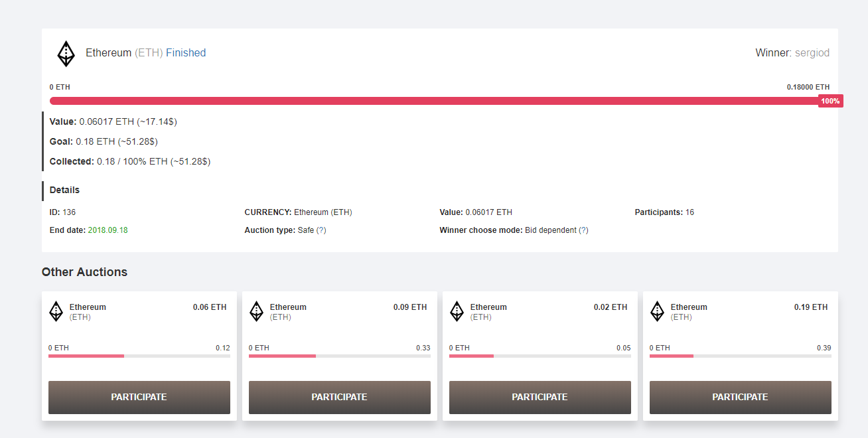Click the ID: 136 detail
This screenshot has width=868, height=438.
62,212
